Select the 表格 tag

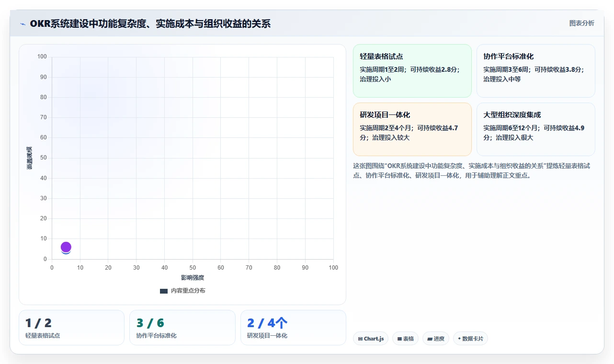(405, 339)
